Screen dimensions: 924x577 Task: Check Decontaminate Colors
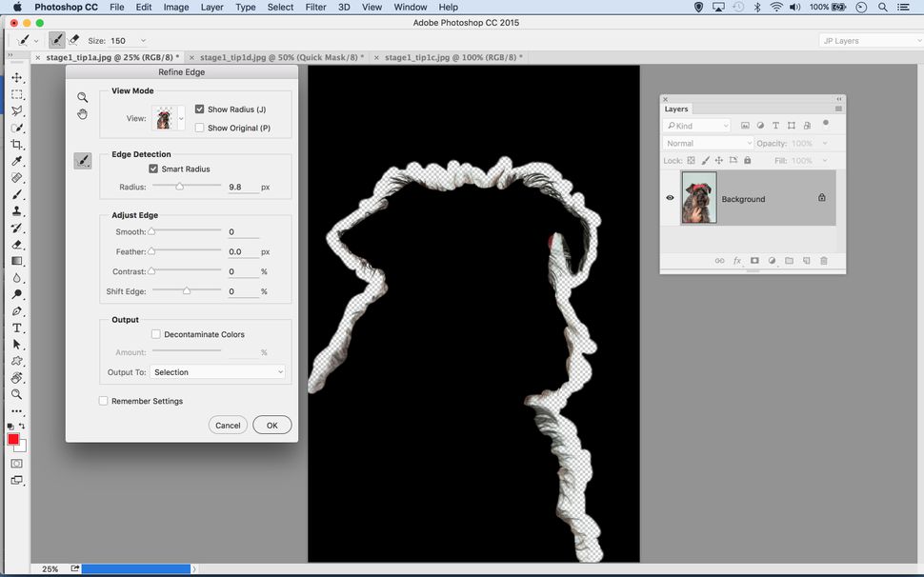point(155,334)
